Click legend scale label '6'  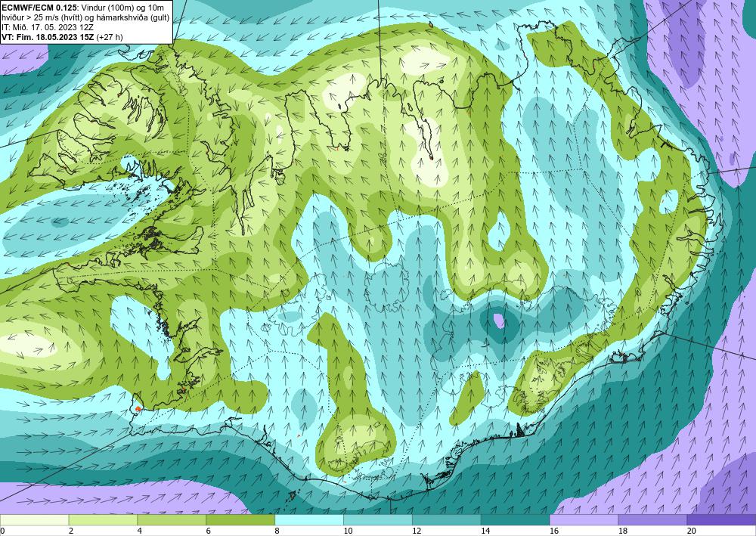[209, 531]
